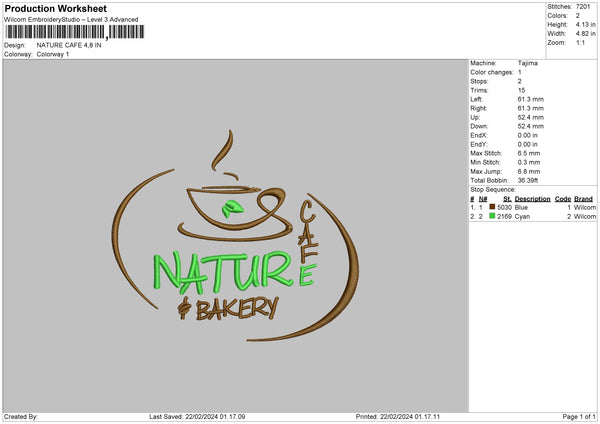Click the design name NATURE CAFE 4,8 IN
Viewport: 600px width, 424px height.
pyautogui.click(x=69, y=45)
